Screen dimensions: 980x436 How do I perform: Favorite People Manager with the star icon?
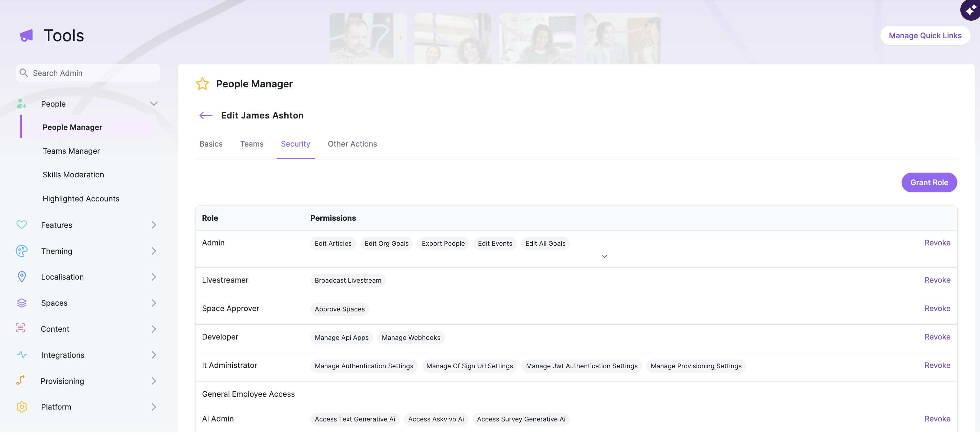coord(202,84)
